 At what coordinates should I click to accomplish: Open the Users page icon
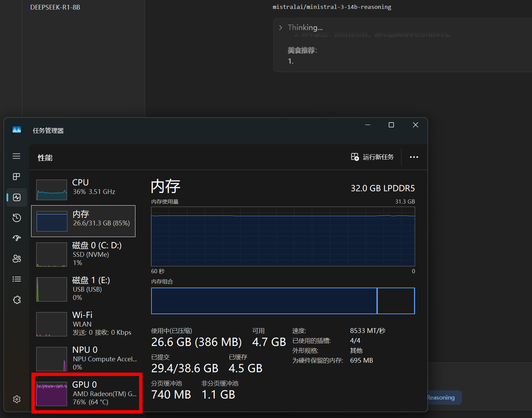point(16,259)
